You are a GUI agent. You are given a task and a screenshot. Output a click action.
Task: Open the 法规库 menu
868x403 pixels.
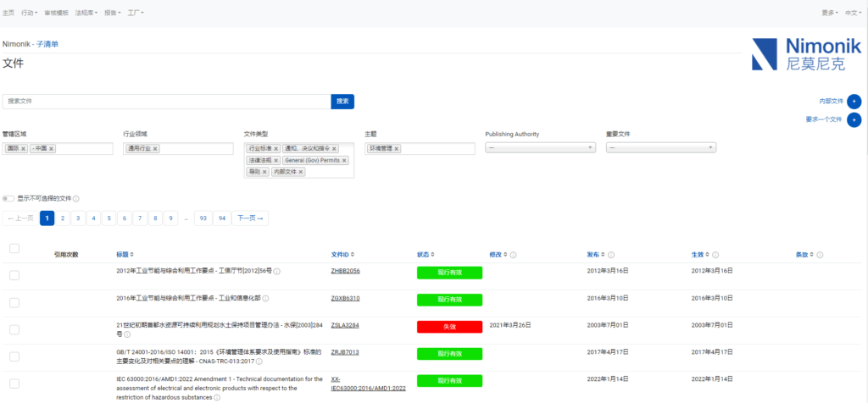pos(86,14)
